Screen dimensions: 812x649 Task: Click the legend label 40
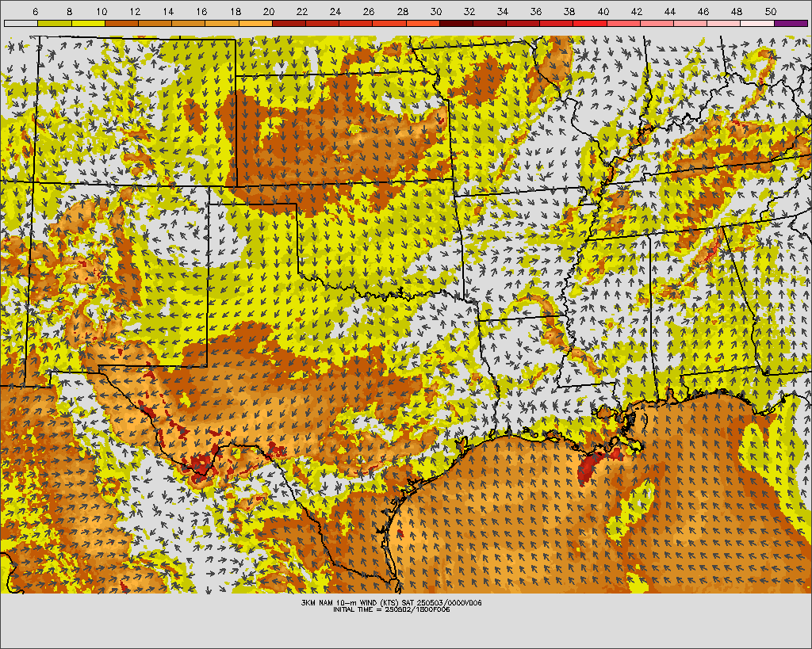(x=603, y=11)
